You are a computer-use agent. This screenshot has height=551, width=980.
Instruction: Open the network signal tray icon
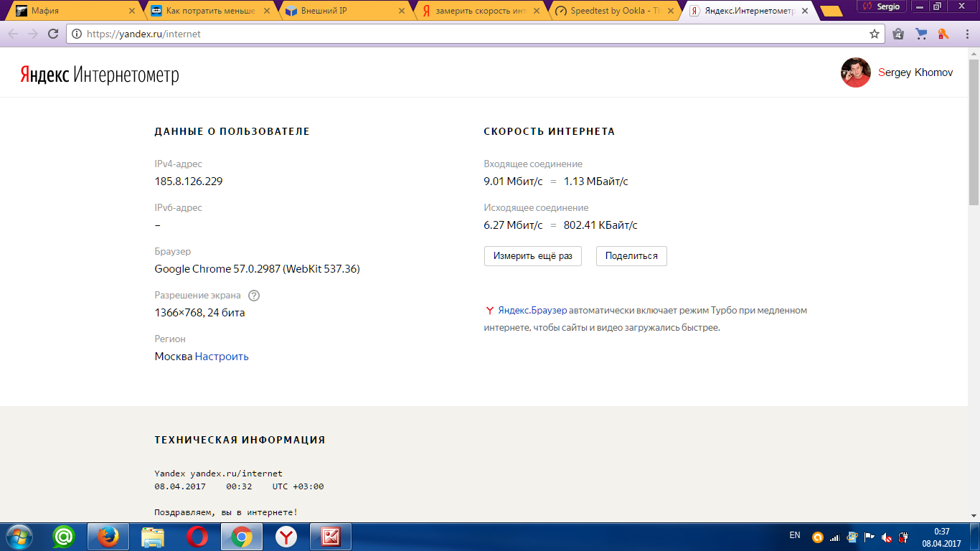click(x=834, y=537)
